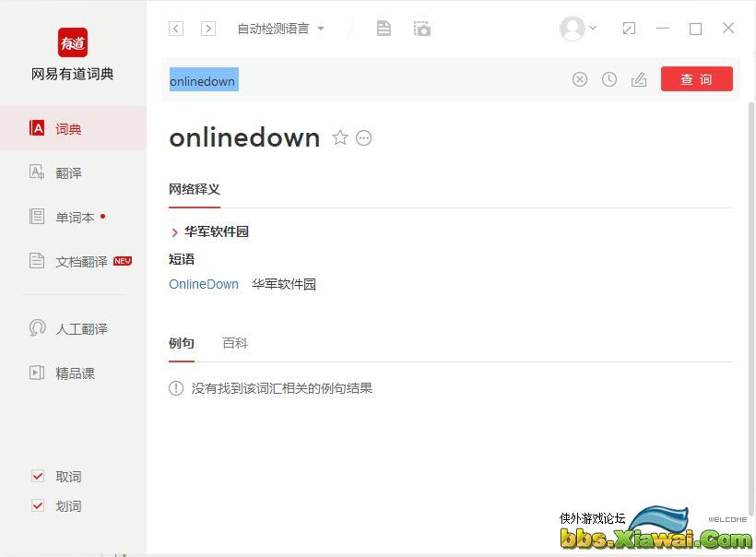Switch to mini window mode icon
The image size is (756, 557).
click(629, 29)
